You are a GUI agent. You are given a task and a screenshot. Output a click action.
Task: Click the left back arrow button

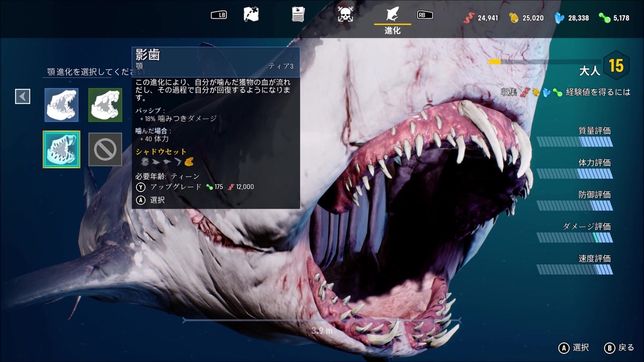tap(23, 96)
